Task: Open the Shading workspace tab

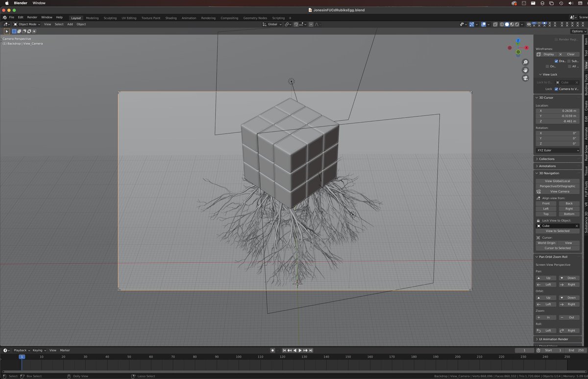Action: click(171, 18)
